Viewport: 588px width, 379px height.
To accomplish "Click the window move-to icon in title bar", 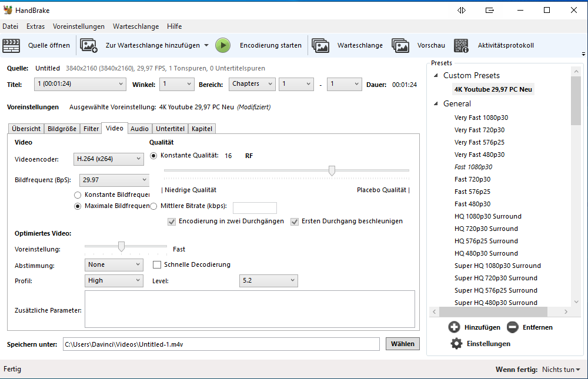I will pos(489,10).
